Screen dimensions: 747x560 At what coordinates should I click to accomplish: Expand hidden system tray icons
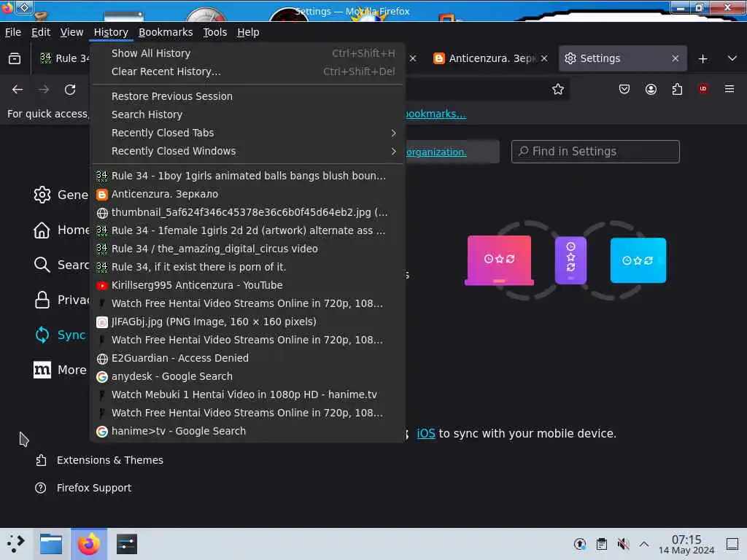tap(644, 544)
